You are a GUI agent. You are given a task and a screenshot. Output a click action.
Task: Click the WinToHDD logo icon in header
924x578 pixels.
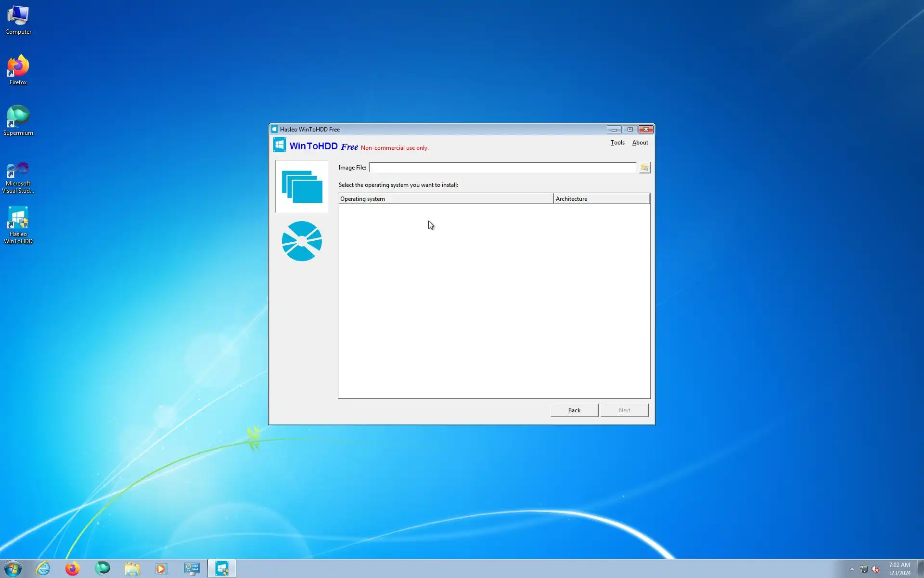[x=280, y=145]
